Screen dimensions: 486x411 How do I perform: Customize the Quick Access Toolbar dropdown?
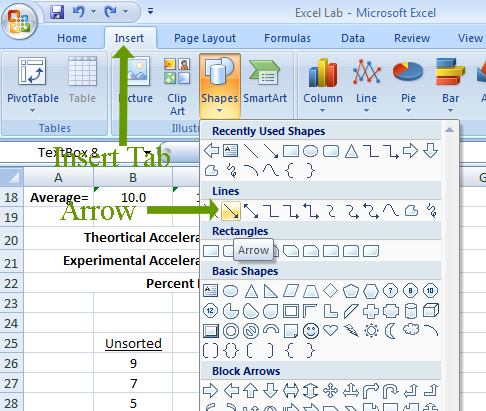150,12
